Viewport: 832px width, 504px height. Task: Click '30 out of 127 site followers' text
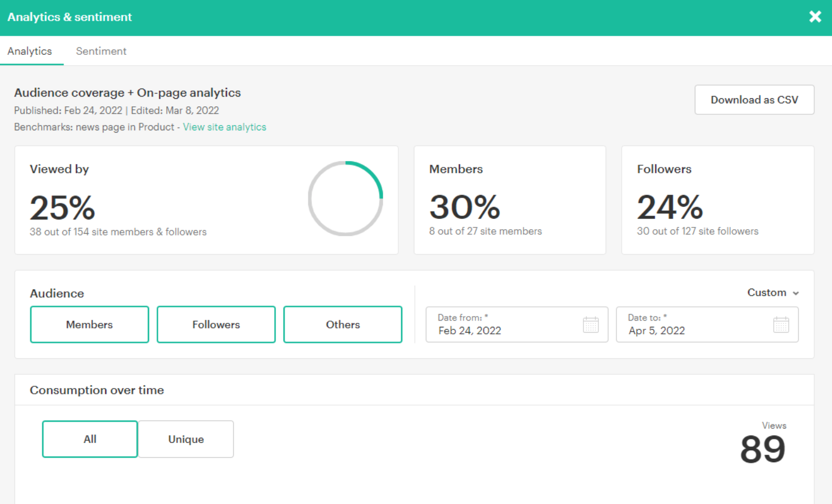point(698,231)
